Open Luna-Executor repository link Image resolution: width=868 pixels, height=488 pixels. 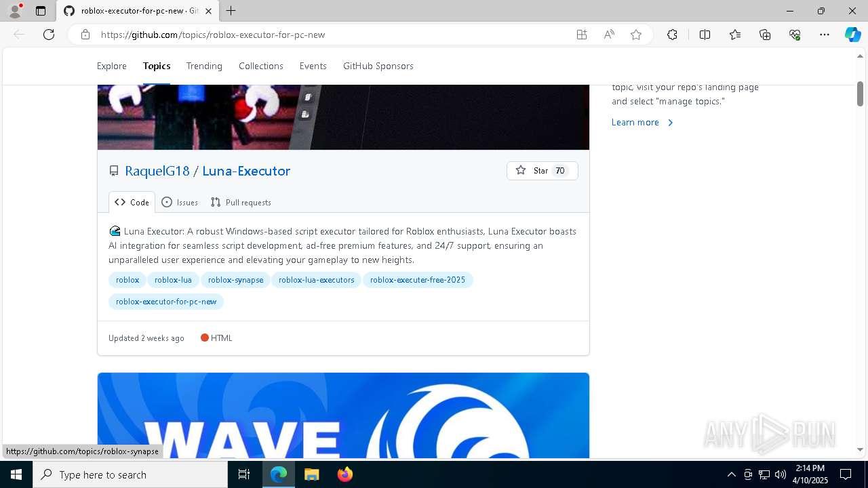pyautogui.click(x=246, y=171)
